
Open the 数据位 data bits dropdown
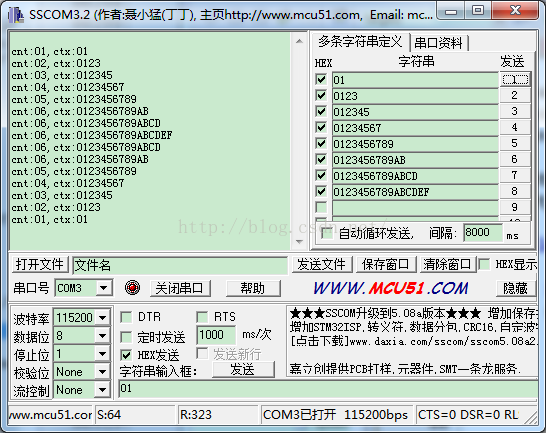coord(102,336)
